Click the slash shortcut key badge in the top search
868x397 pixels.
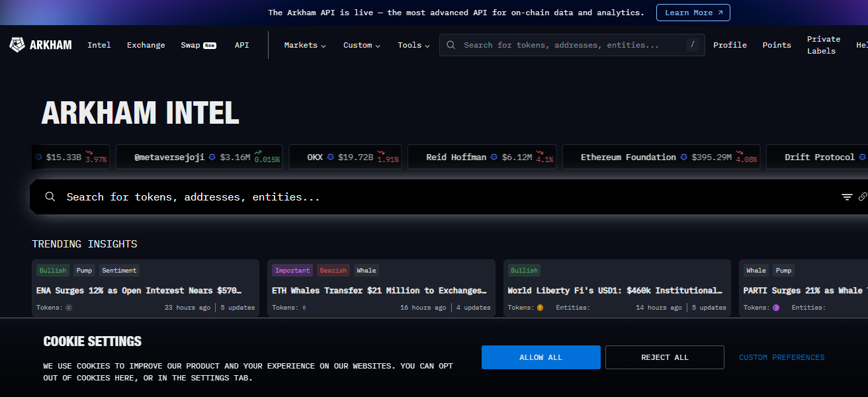[x=692, y=45]
